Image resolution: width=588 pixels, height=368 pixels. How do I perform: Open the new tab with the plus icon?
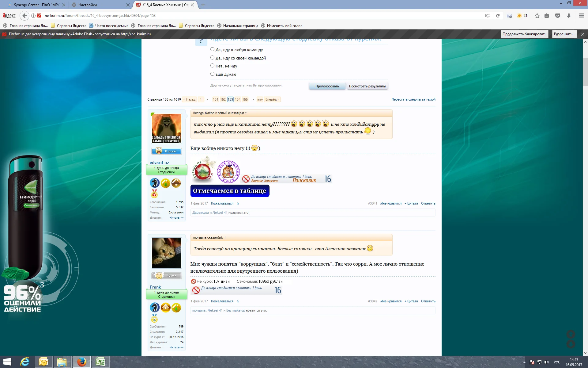coord(203,5)
